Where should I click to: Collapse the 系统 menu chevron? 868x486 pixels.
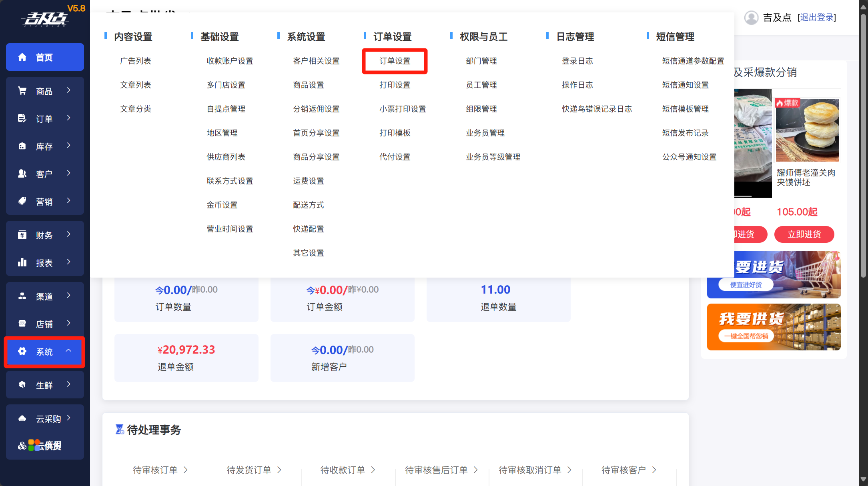pyautogui.click(x=69, y=351)
